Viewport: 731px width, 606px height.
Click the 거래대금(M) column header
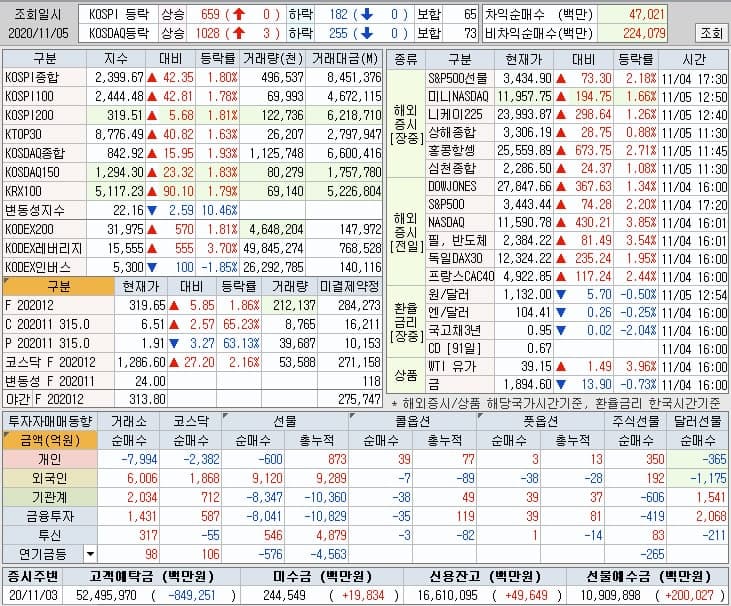(345, 59)
